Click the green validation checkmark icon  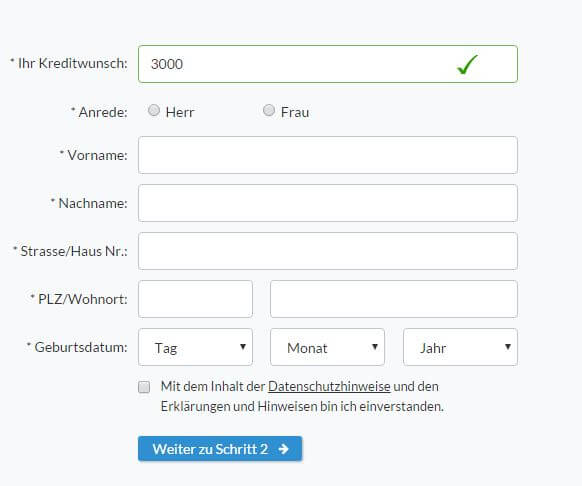467,65
